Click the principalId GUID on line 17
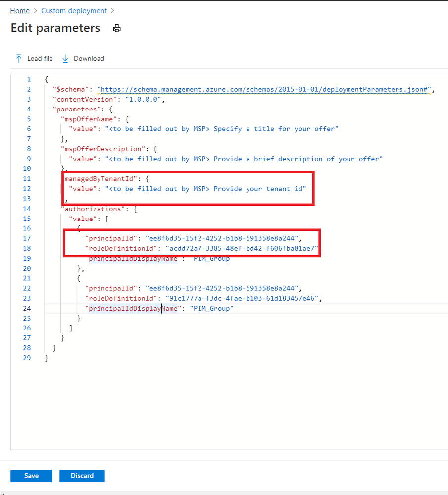 pos(222,238)
